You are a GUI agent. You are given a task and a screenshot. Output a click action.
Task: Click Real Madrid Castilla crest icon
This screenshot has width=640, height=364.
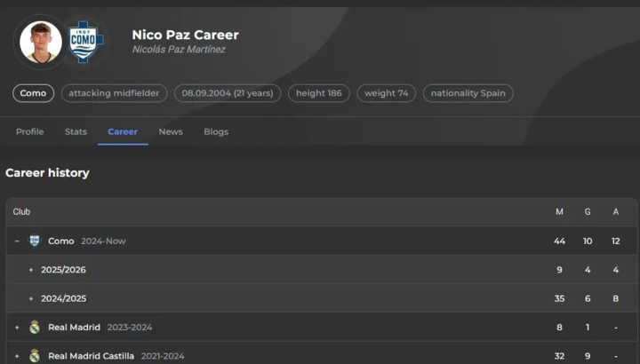tap(35, 356)
